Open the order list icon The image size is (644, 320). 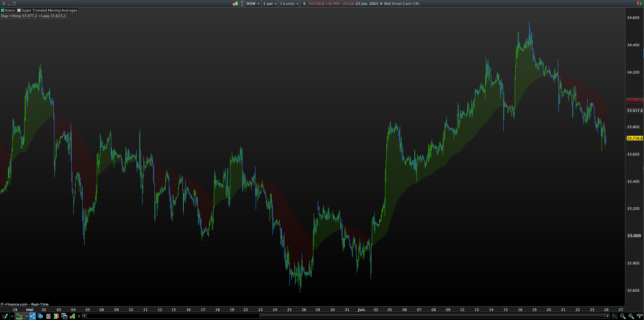point(48,316)
